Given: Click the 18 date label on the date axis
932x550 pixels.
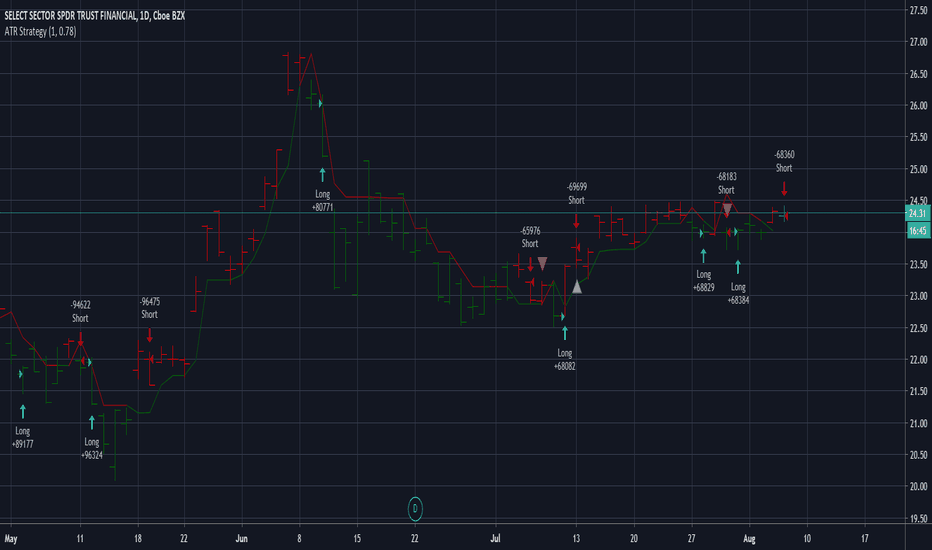Looking at the screenshot, I should point(138,539).
